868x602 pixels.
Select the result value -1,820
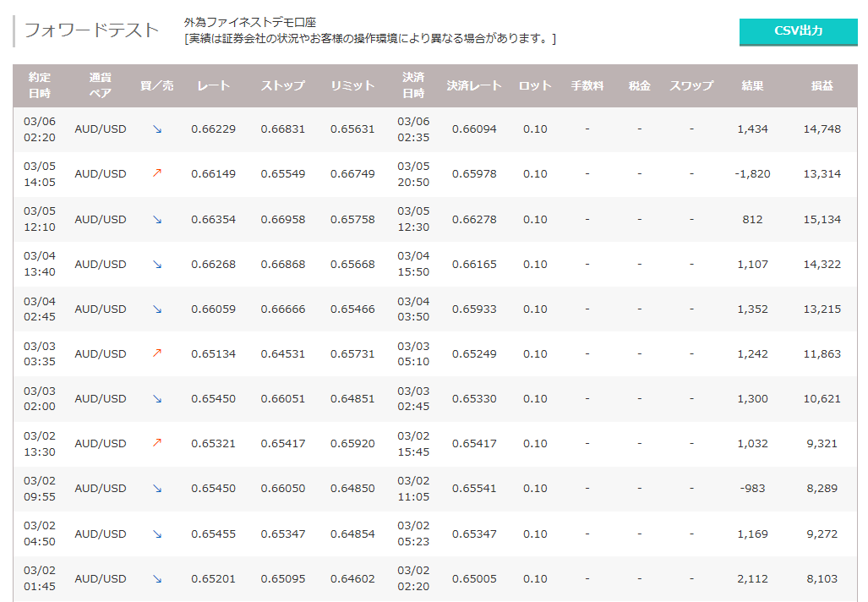pos(752,174)
